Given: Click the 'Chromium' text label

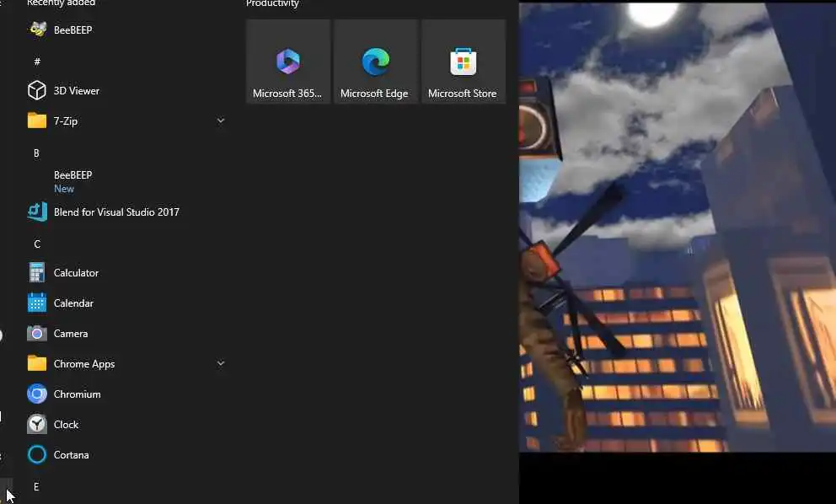Looking at the screenshot, I should [78, 394].
